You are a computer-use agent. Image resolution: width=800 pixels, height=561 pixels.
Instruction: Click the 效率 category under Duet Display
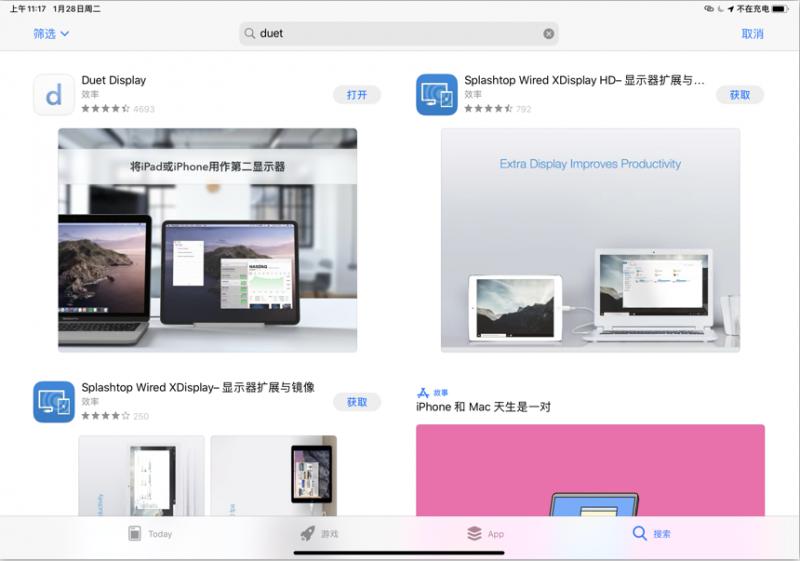(90, 94)
